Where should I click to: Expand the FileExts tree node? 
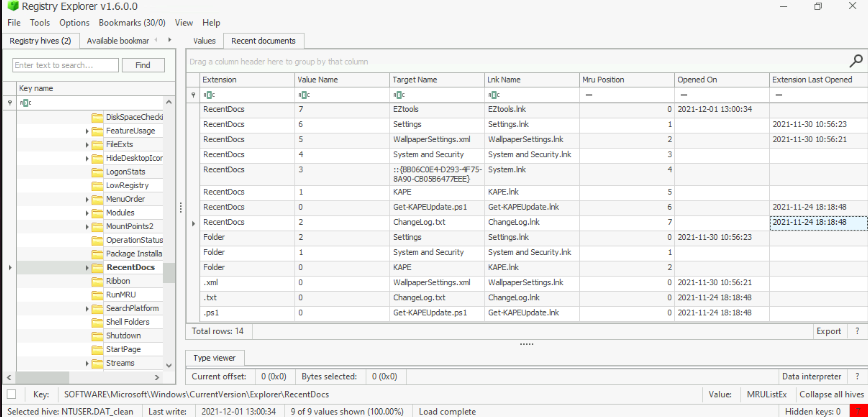[87, 145]
